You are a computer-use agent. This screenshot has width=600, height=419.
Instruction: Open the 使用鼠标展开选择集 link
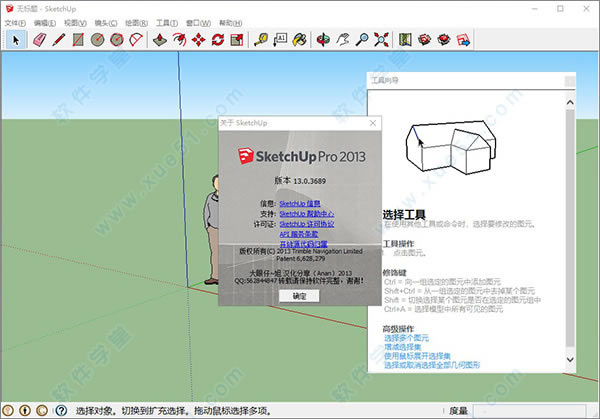(x=417, y=356)
